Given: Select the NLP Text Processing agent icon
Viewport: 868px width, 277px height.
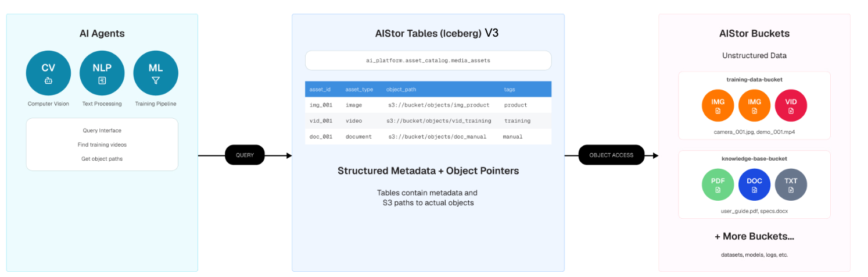Looking at the screenshot, I should tap(102, 73).
